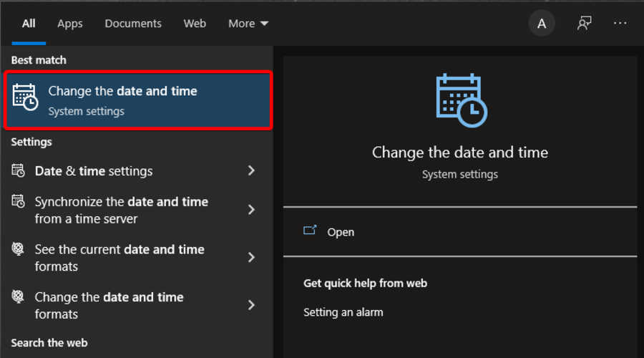The width and height of the screenshot is (644, 358).
Task: Expand the More dropdown
Action: click(248, 24)
